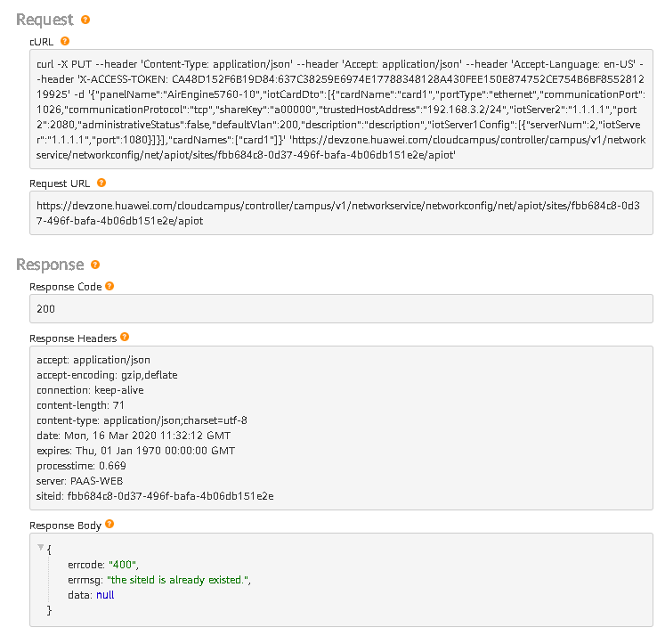Click the Response section heading
The width and height of the screenshot is (665, 644).
(x=50, y=265)
